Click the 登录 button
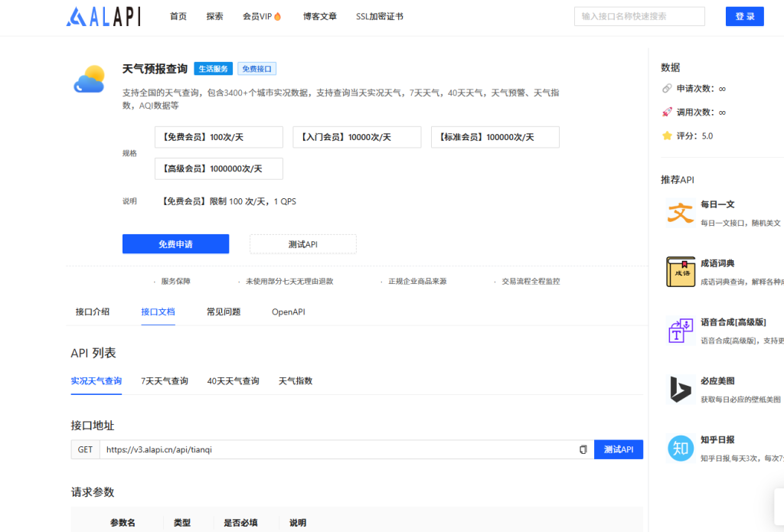Screen dimensions: 784x532 [744, 17]
